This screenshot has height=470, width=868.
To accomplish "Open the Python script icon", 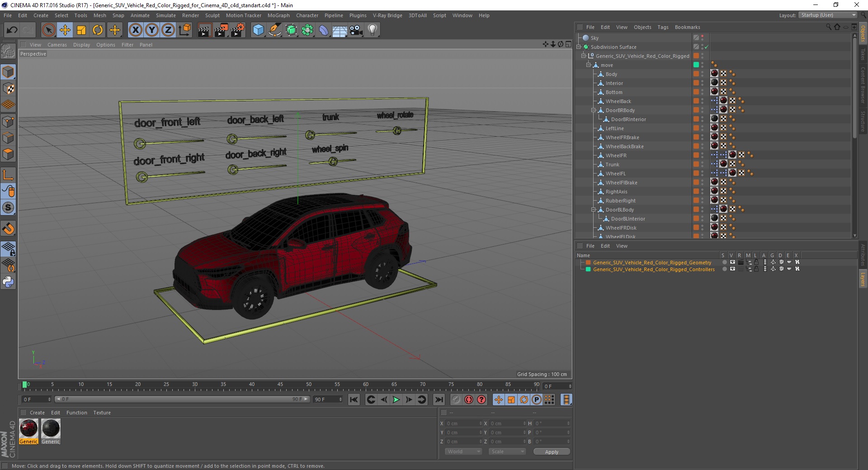I will (8, 282).
